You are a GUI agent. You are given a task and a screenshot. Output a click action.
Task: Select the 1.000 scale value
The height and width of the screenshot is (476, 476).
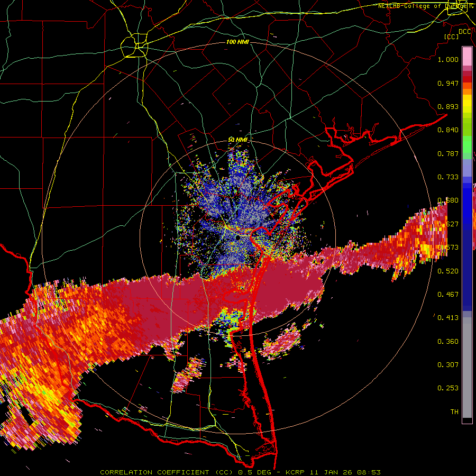448,59
